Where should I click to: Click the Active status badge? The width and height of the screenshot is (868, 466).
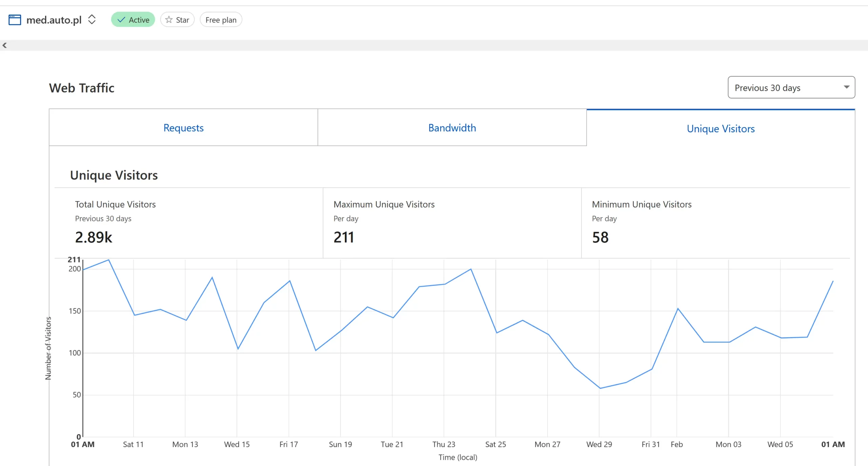point(133,20)
